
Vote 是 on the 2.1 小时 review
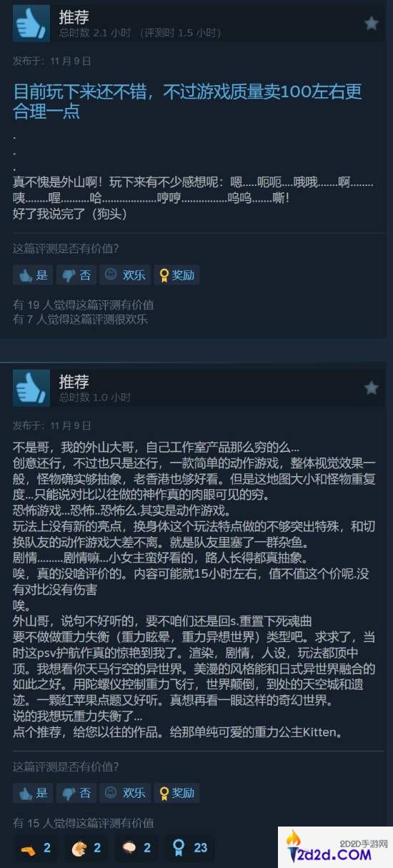[33, 275]
